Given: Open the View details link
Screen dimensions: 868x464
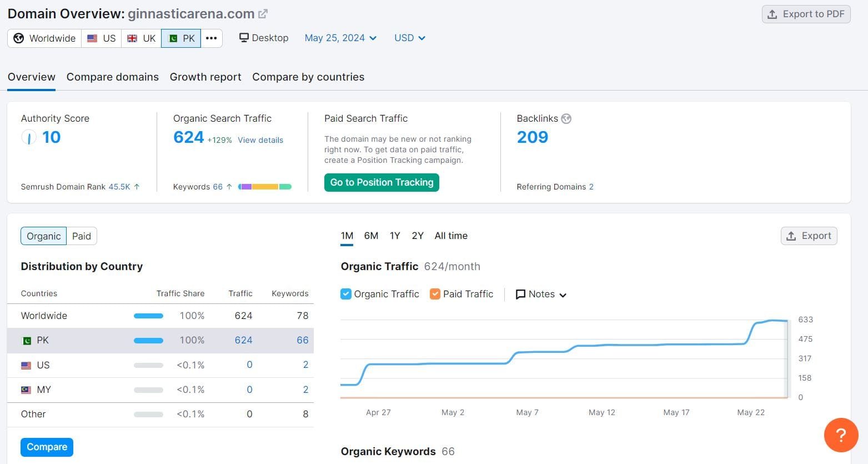Looking at the screenshot, I should point(260,140).
